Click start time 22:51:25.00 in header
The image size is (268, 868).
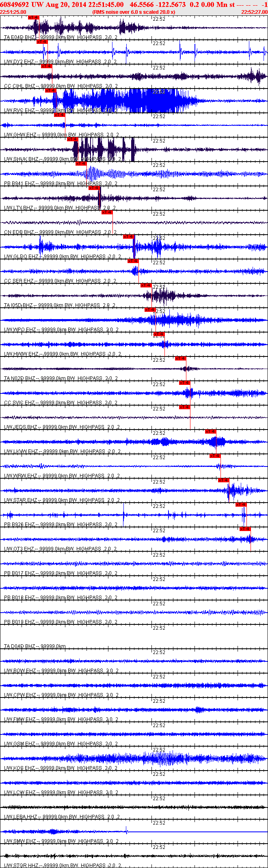click(x=13, y=12)
